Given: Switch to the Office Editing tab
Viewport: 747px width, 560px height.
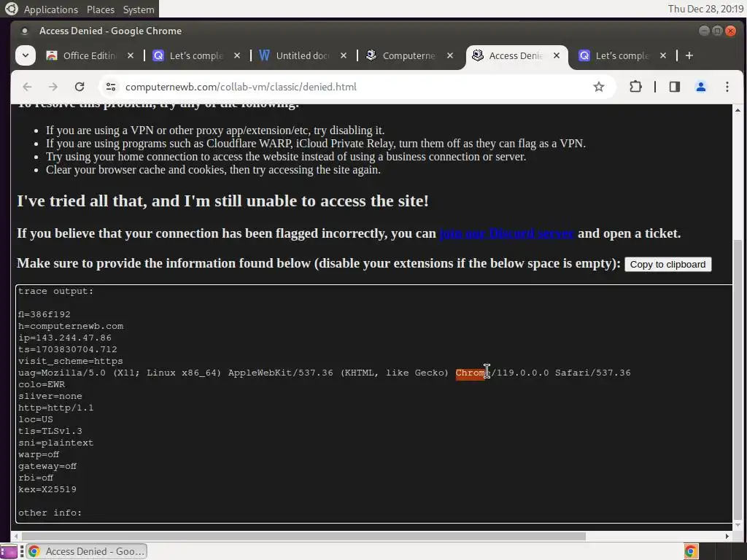Looking at the screenshot, I should point(90,55).
